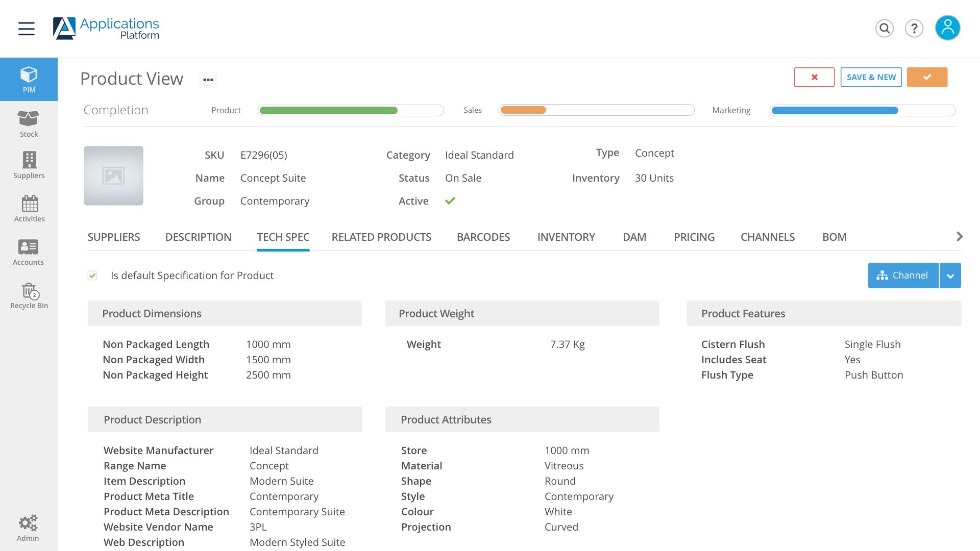Switch to the DESCRIPTION tab
Viewport: 980px width, 551px height.
click(198, 237)
